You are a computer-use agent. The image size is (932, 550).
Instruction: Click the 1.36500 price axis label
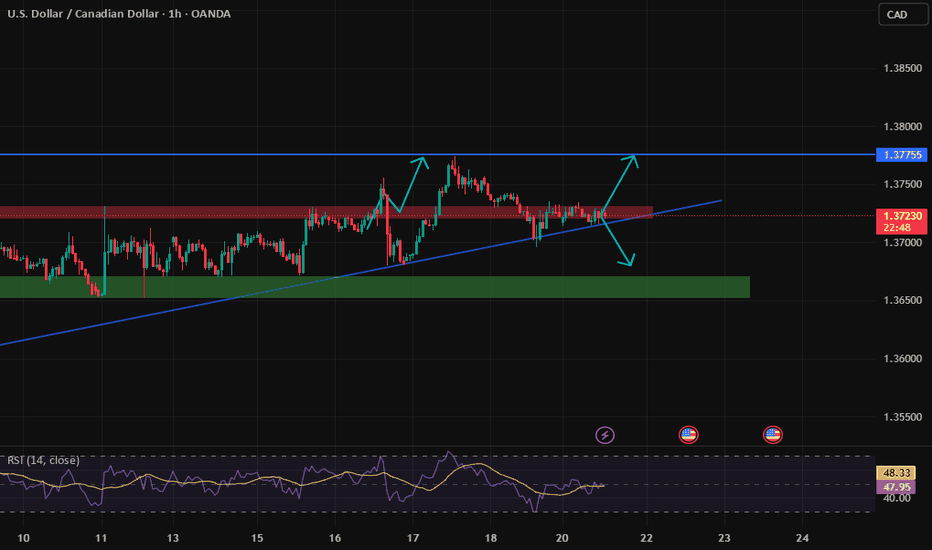coord(902,300)
